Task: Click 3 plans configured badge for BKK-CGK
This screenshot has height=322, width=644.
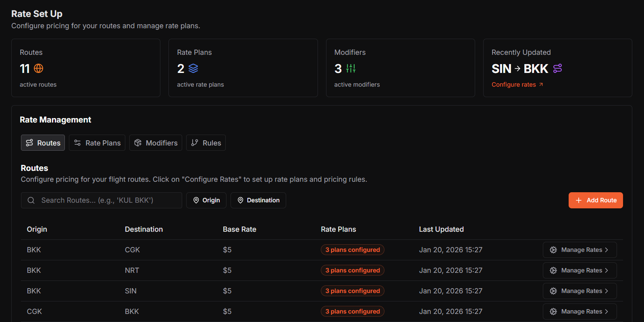Action: [353, 250]
